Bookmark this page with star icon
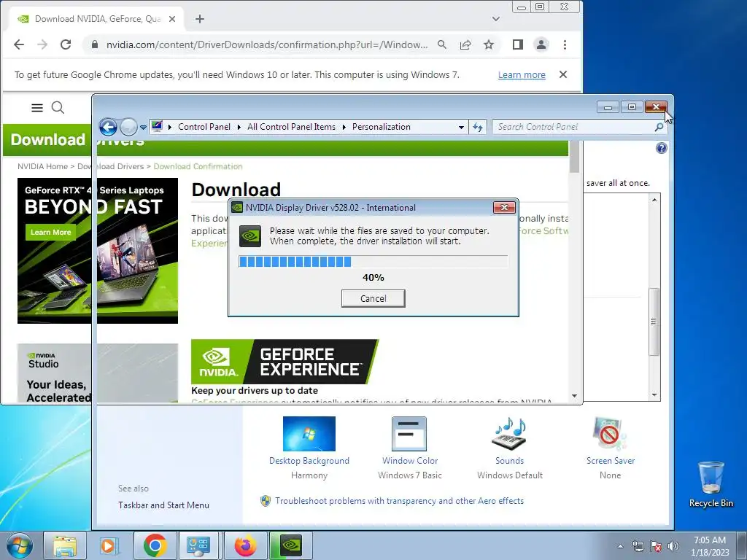The height and width of the screenshot is (560, 747). [x=489, y=44]
